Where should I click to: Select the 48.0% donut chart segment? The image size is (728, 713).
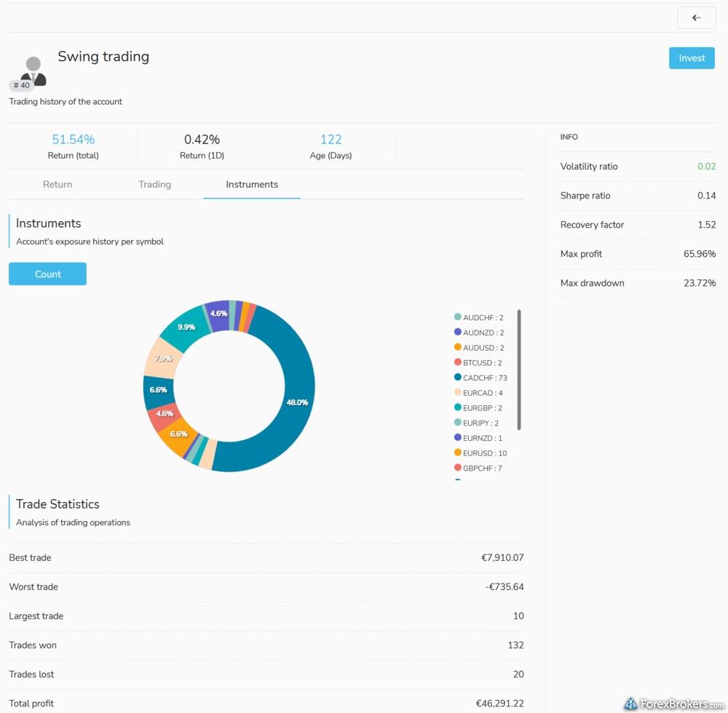point(295,404)
